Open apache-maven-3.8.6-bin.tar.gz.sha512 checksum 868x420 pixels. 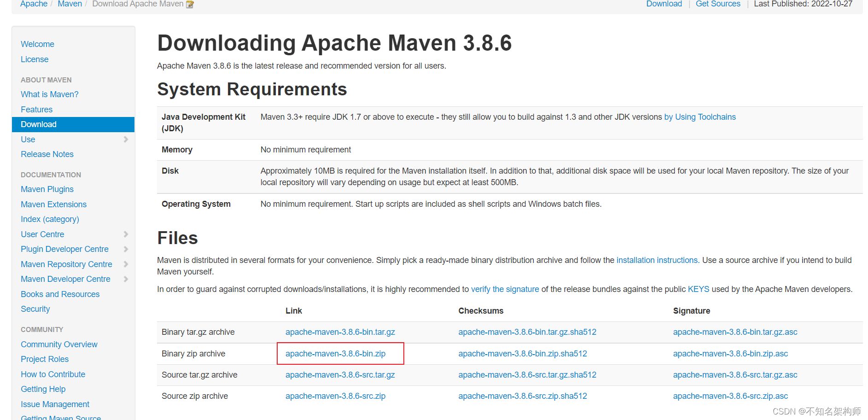(527, 332)
